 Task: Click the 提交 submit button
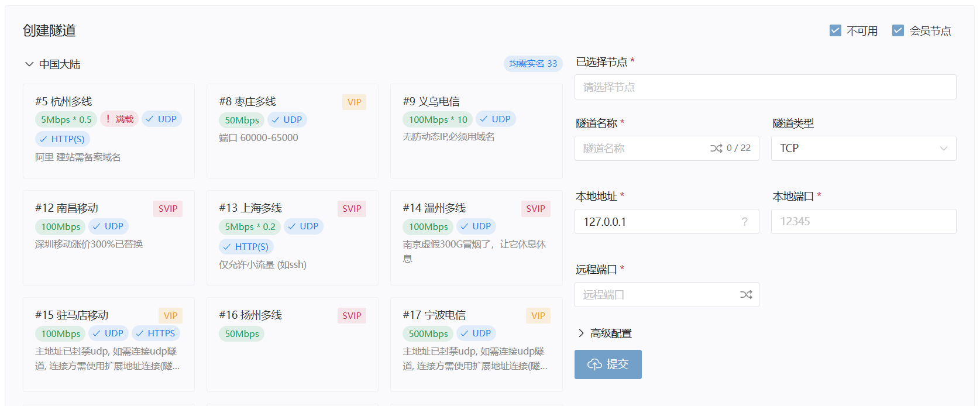(608, 364)
